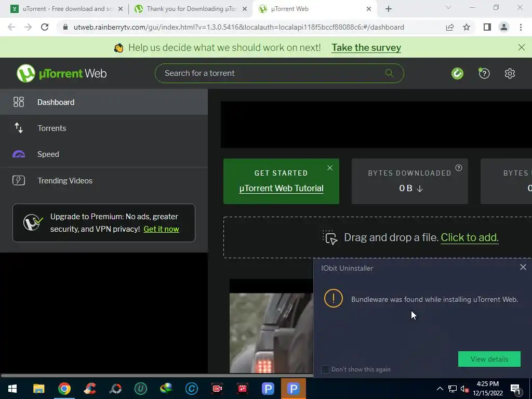Screen dimensions: 532x399
Task: Click the Take the survey link
Action: 366,47
